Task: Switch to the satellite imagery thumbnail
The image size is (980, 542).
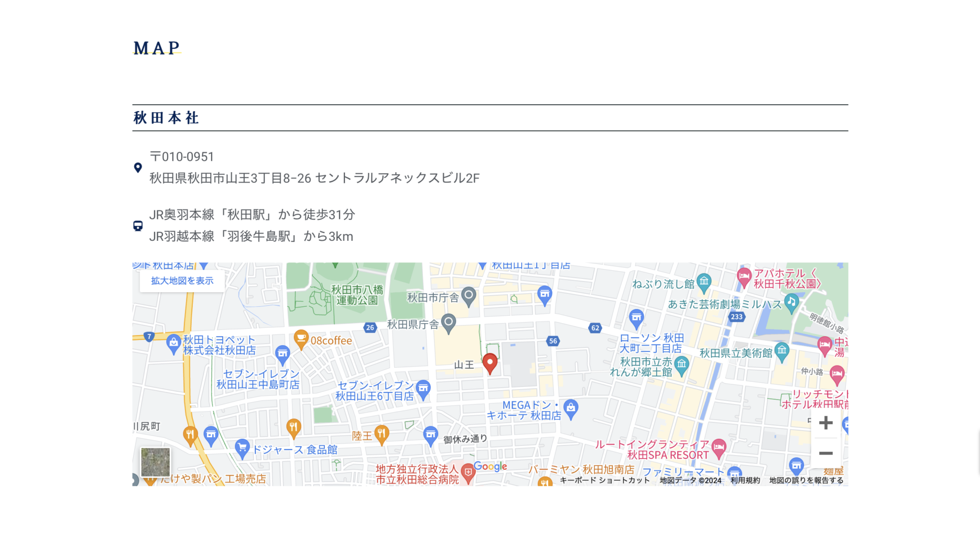Action: point(156,462)
